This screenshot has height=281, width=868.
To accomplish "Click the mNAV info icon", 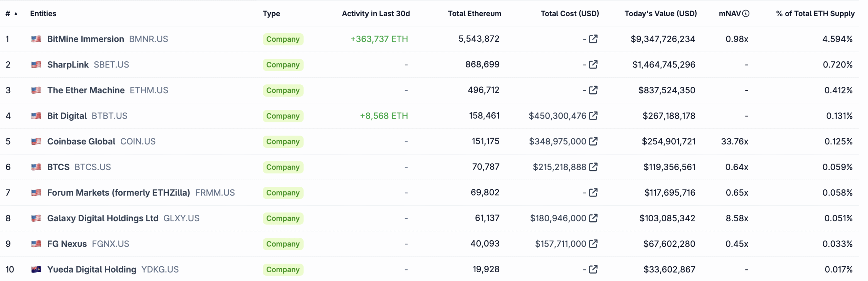I will point(746,14).
